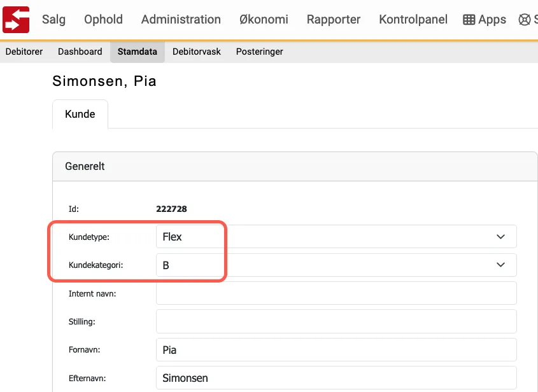
Task: Open the Rapporter menu
Action: click(x=333, y=20)
